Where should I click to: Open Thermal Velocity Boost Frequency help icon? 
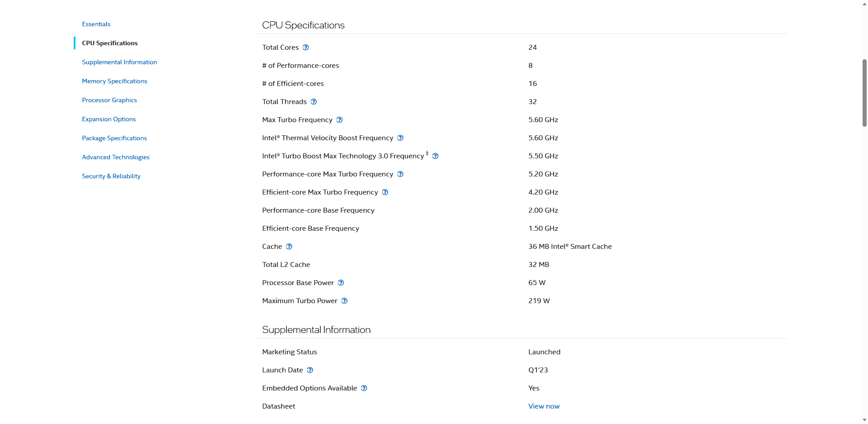pyautogui.click(x=400, y=138)
